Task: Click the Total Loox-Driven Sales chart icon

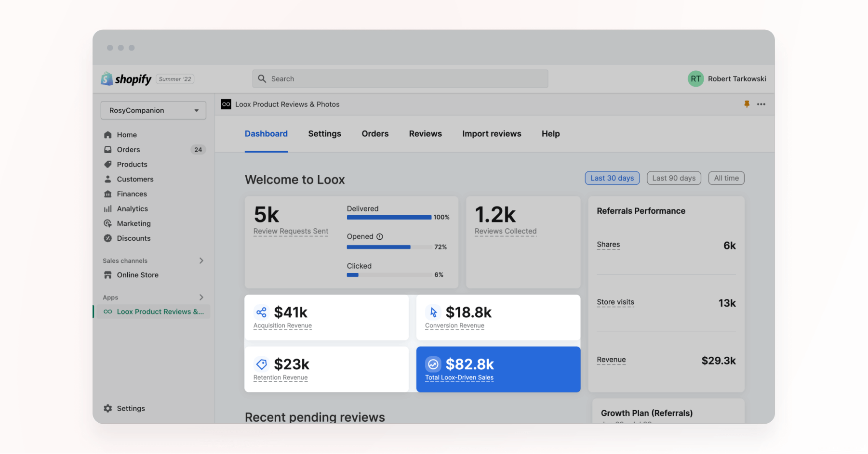Action: (x=433, y=364)
